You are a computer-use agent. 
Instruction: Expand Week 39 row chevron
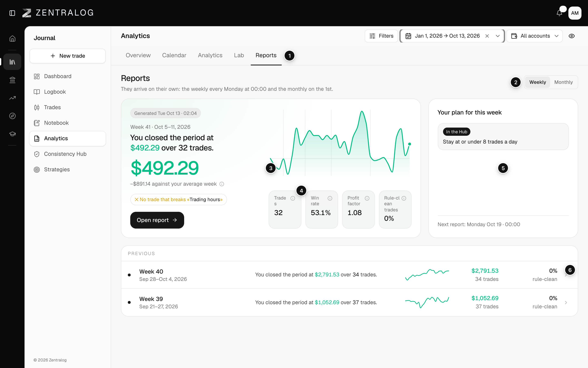pyautogui.click(x=566, y=303)
